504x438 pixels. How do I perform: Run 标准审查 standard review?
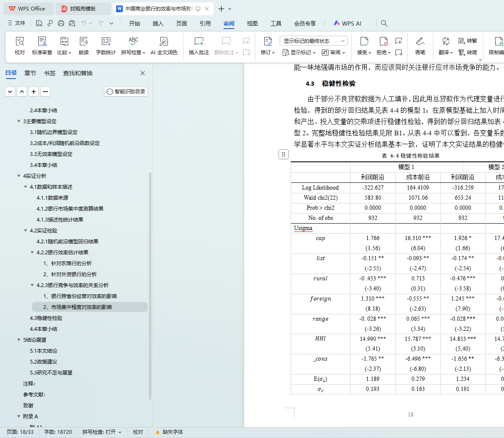(x=42, y=45)
